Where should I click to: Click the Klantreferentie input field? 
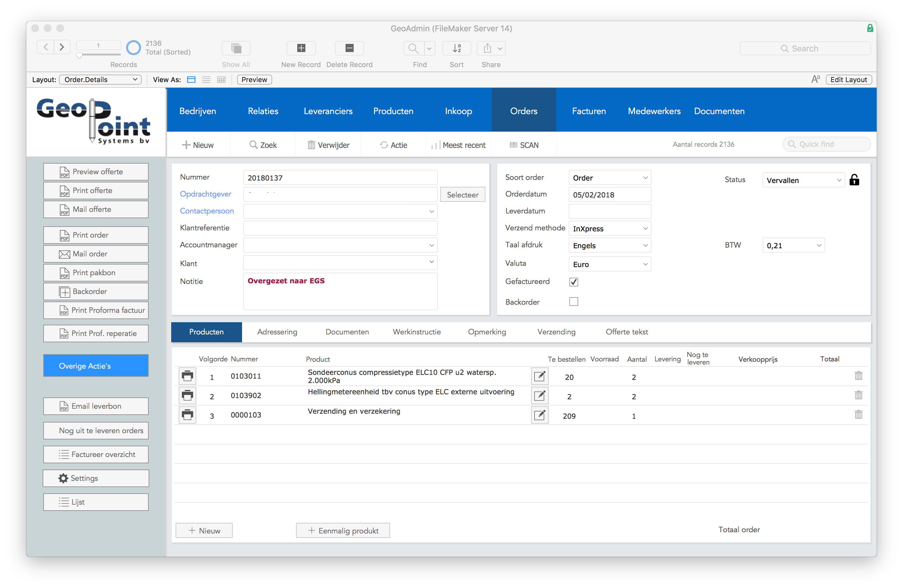click(340, 228)
